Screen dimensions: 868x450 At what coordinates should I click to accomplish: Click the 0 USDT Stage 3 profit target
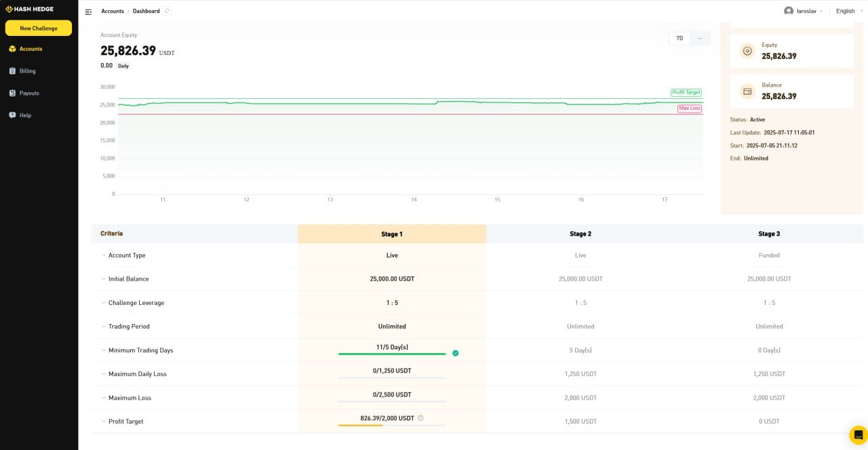769,422
